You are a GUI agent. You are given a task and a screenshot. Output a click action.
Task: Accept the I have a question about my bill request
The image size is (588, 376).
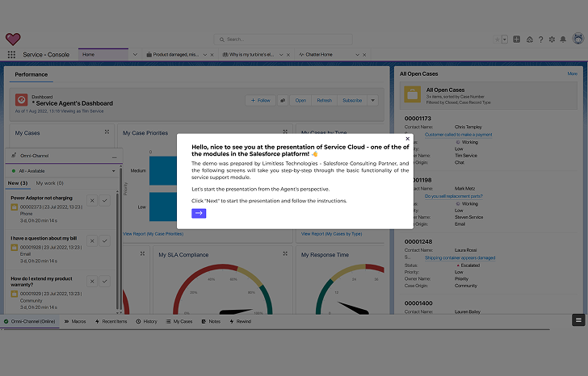[x=105, y=240]
